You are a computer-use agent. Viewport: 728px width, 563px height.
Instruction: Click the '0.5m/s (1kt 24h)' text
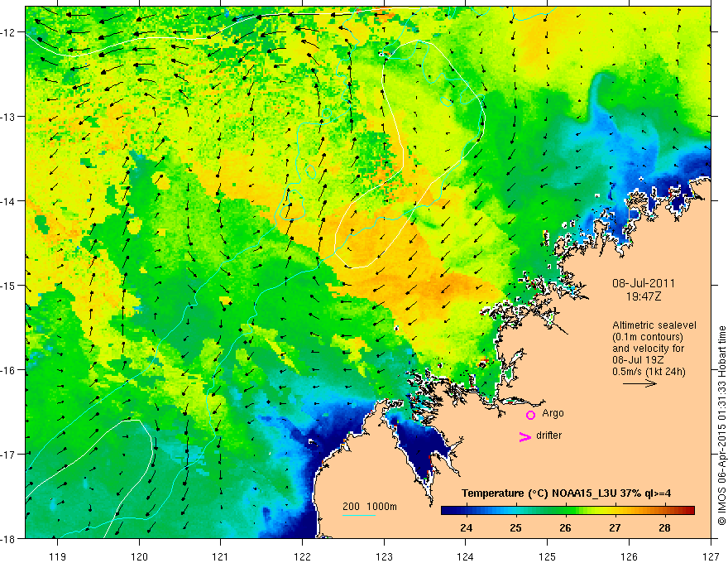649,372
